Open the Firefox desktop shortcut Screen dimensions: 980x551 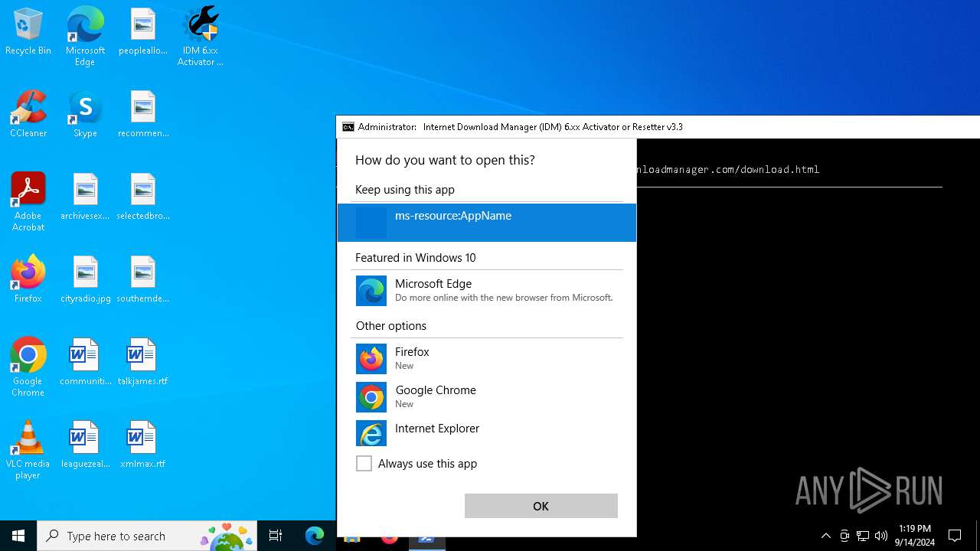pyautogui.click(x=28, y=280)
